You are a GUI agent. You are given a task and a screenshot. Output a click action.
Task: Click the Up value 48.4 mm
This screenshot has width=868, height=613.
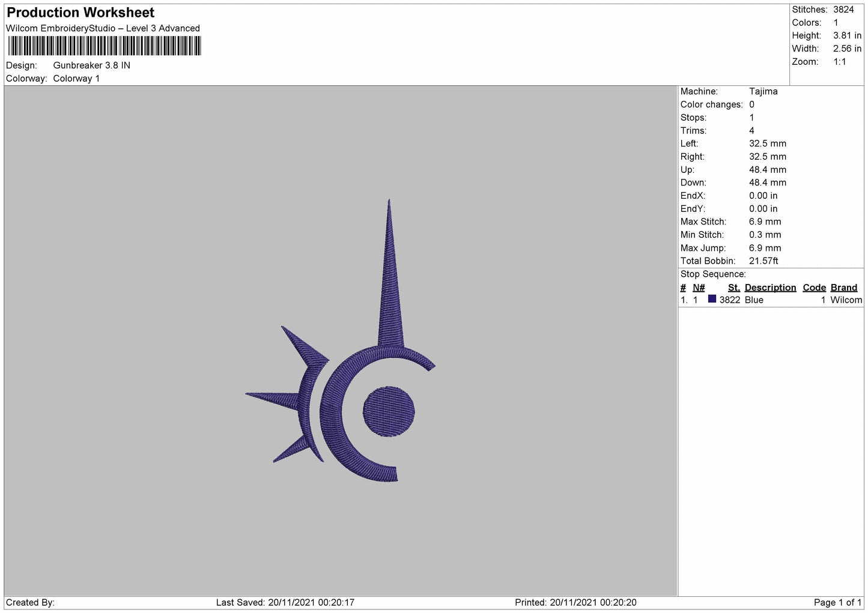pos(768,170)
